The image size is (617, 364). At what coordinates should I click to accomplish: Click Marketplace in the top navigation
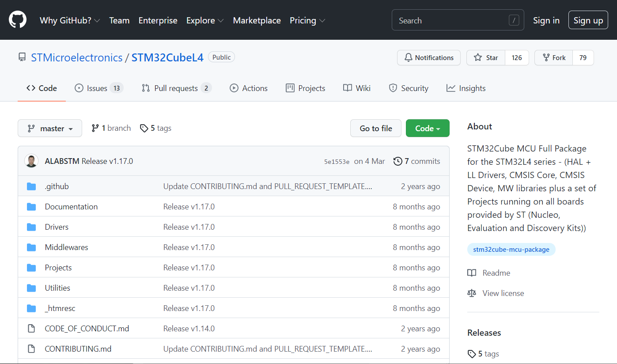[x=257, y=20]
